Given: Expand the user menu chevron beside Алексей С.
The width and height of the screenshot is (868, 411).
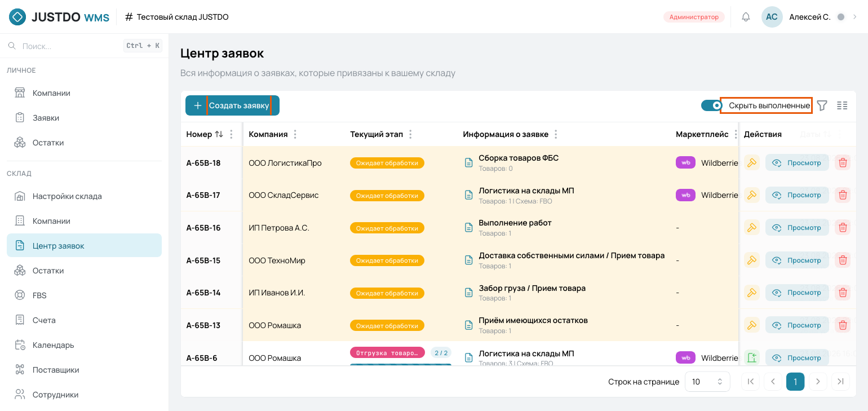Looking at the screenshot, I should coord(854,17).
